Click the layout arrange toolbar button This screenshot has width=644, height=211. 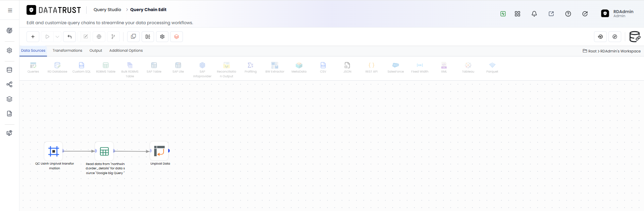[148, 37]
